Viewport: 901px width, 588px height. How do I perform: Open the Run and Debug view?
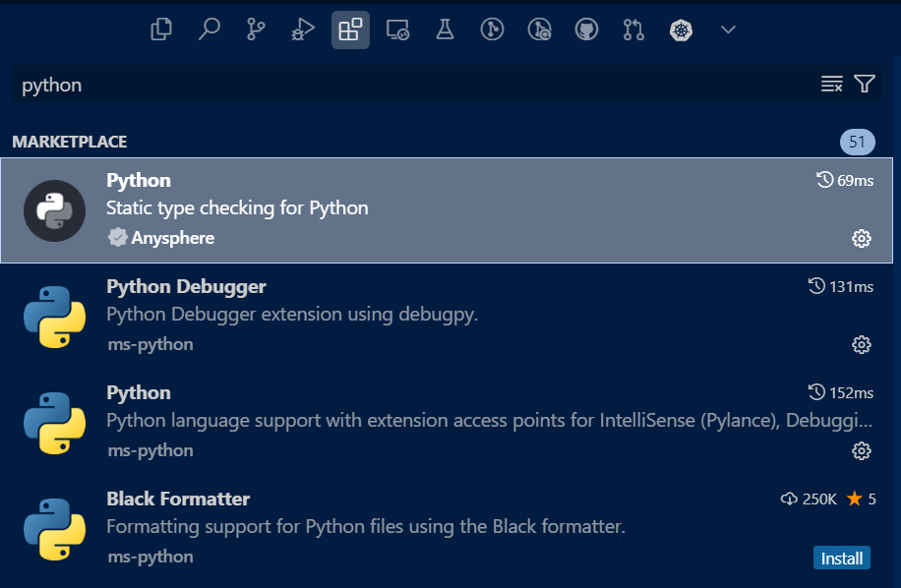coord(303,29)
